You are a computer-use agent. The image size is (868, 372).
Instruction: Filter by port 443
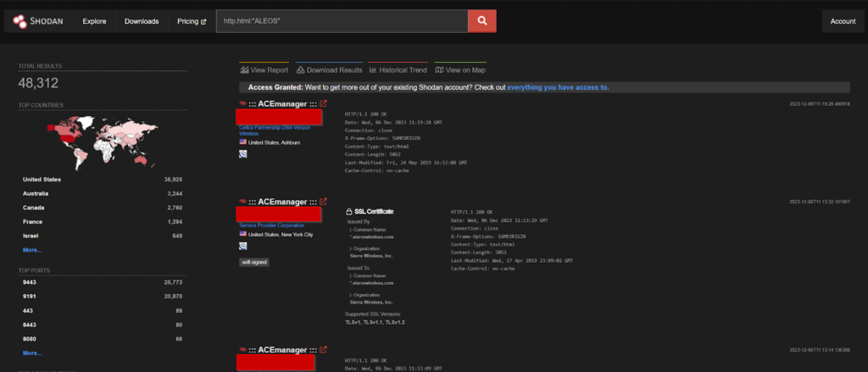click(x=28, y=310)
